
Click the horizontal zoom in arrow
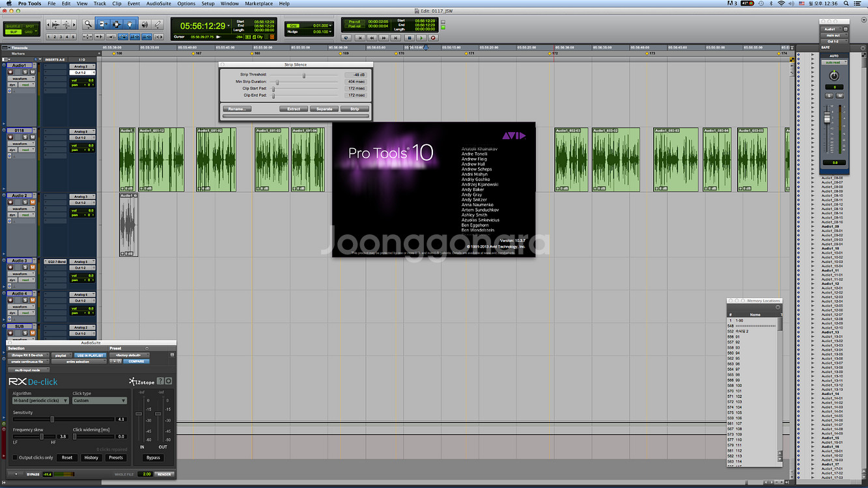(74, 23)
